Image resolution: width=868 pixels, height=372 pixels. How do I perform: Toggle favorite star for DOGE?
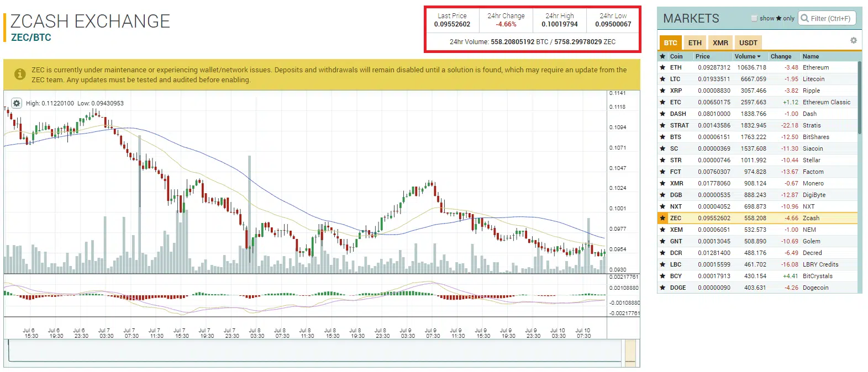tap(662, 288)
